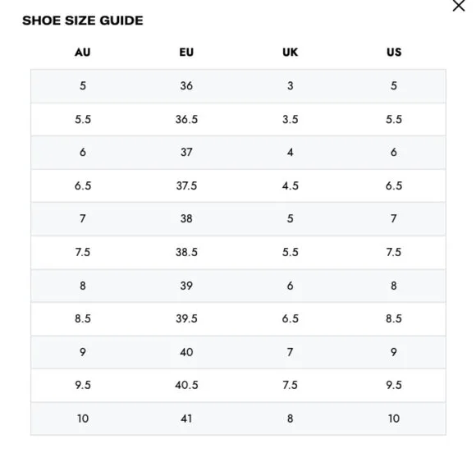
Task: Select EU size 37 cell
Action: click(x=186, y=152)
